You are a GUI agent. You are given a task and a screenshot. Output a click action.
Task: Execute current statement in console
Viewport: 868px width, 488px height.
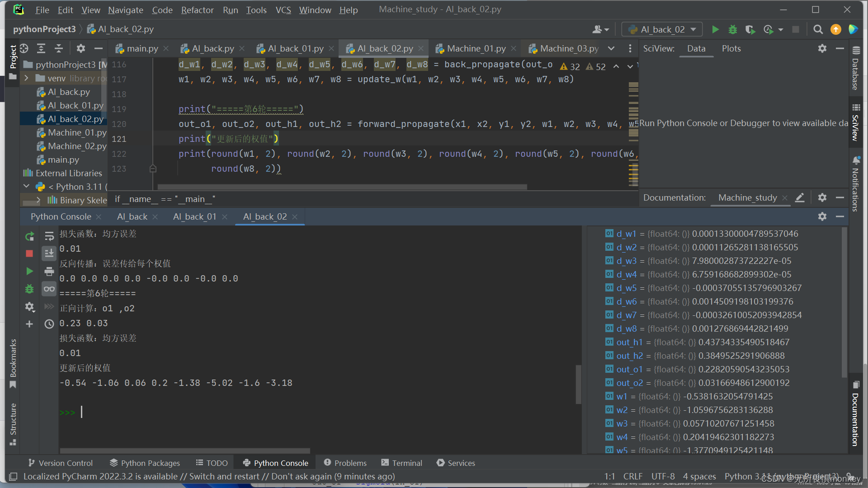(x=29, y=271)
